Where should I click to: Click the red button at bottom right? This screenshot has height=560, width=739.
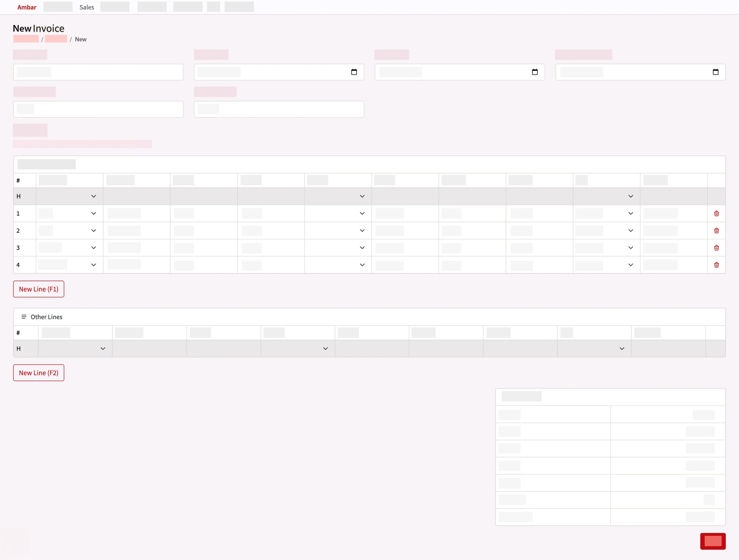point(713,541)
